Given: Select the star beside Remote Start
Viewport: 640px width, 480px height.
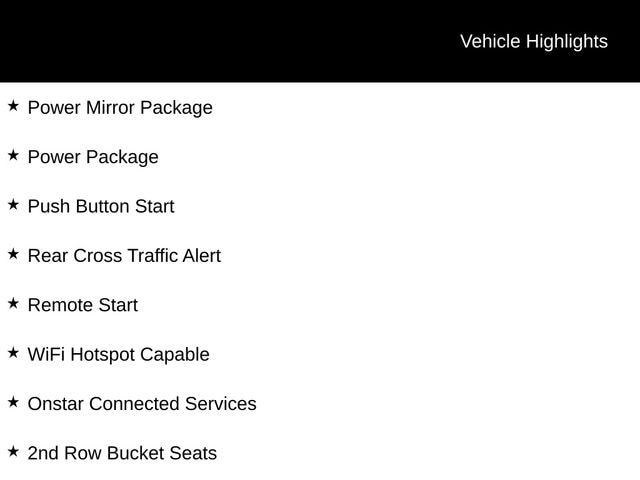Looking at the screenshot, I should 13,303.
